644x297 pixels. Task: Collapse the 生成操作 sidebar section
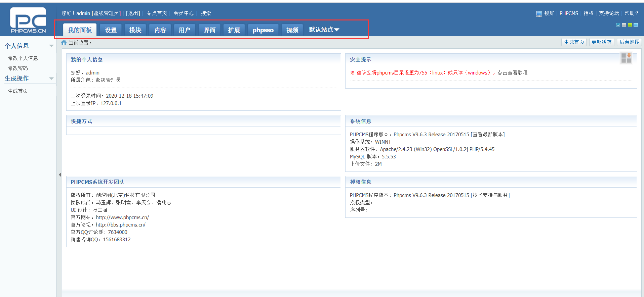pos(51,79)
